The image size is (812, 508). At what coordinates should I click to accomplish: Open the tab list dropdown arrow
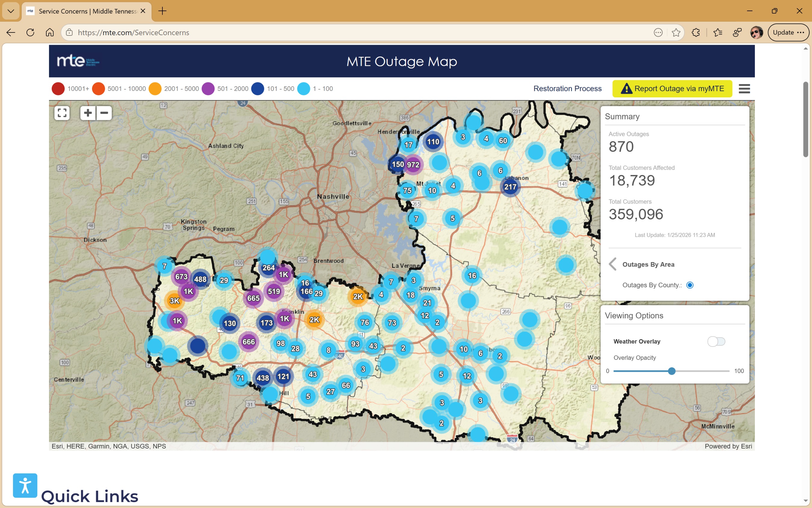(x=11, y=11)
